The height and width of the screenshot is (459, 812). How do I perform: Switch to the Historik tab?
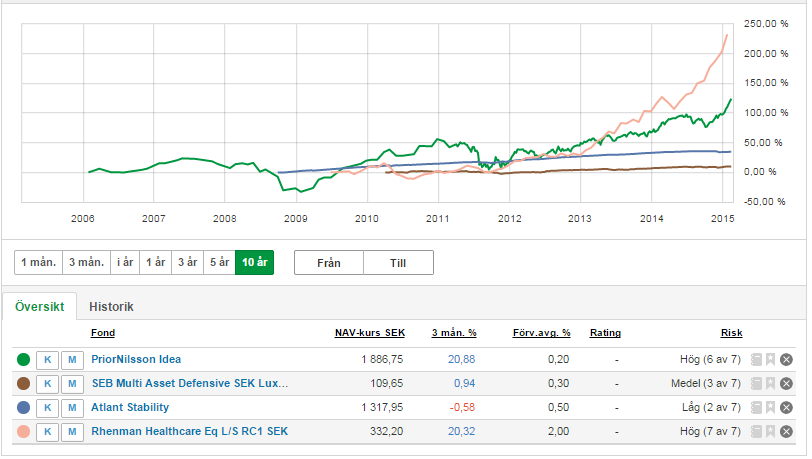click(x=111, y=307)
